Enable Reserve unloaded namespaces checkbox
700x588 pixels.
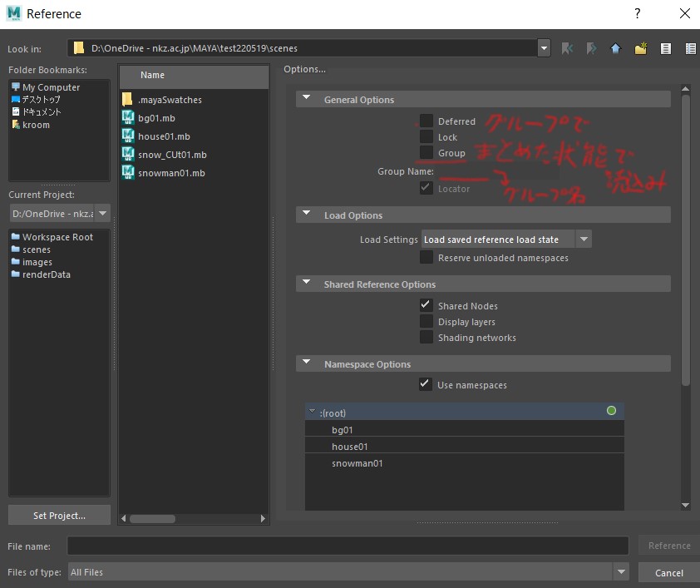coord(426,257)
